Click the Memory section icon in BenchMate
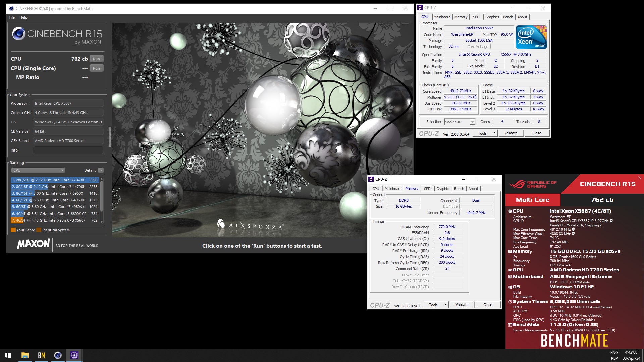644x362 pixels. 510,251
